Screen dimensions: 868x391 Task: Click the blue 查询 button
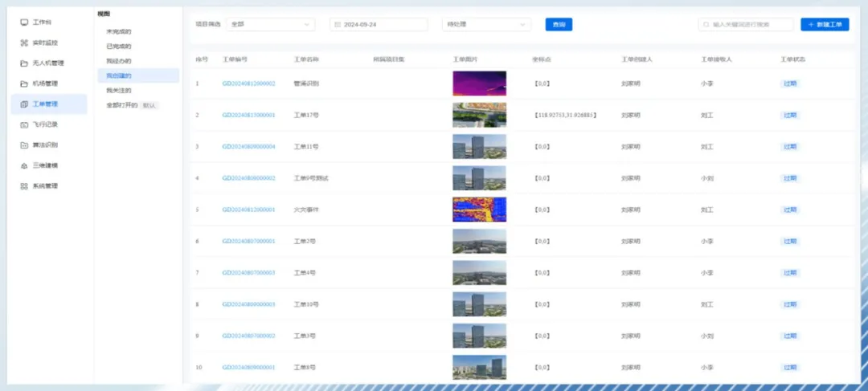[559, 25]
